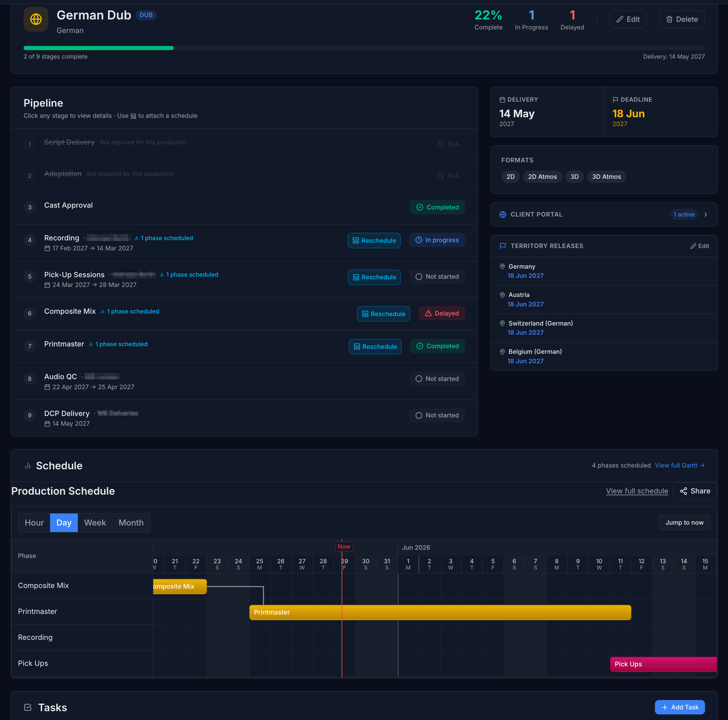This screenshot has width=728, height=720.
Task: Select the Printmaster bar in Gantt
Action: (x=440, y=612)
